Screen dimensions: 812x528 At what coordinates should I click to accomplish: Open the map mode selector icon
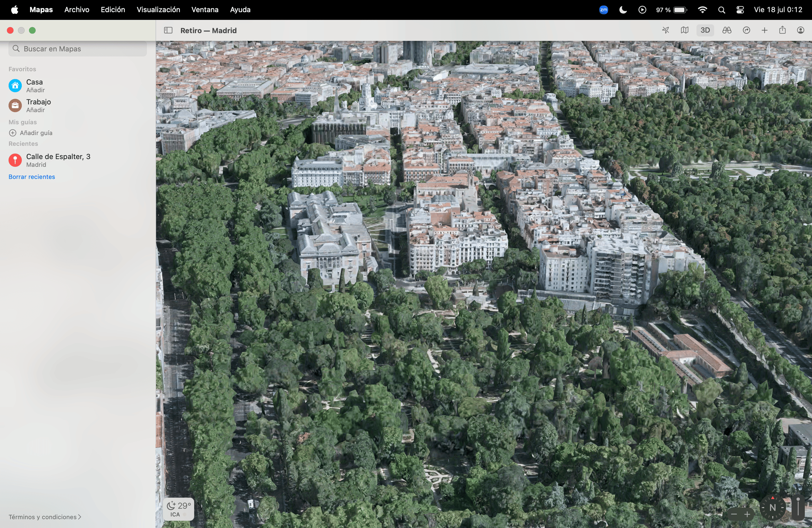[684, 30]
